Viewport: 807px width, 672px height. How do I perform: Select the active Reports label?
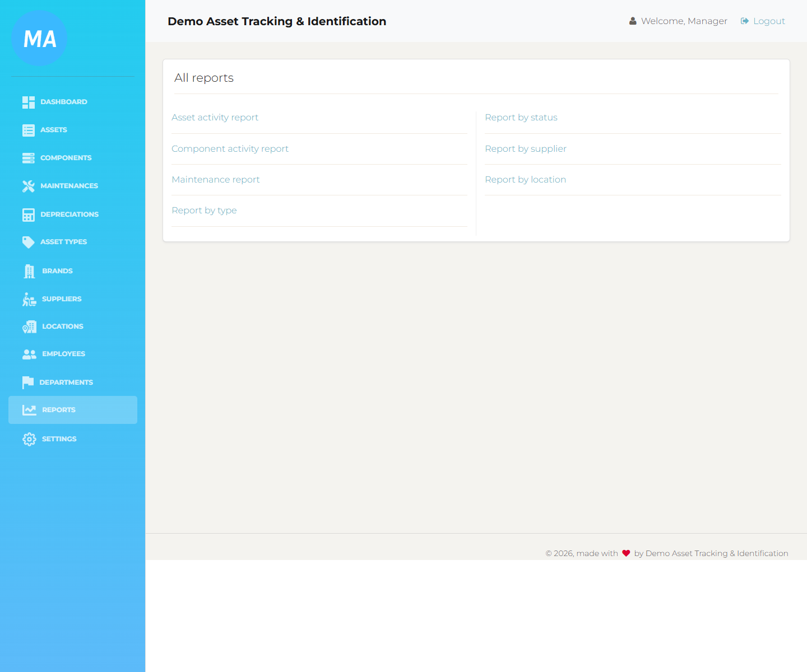tap(59, 410)
